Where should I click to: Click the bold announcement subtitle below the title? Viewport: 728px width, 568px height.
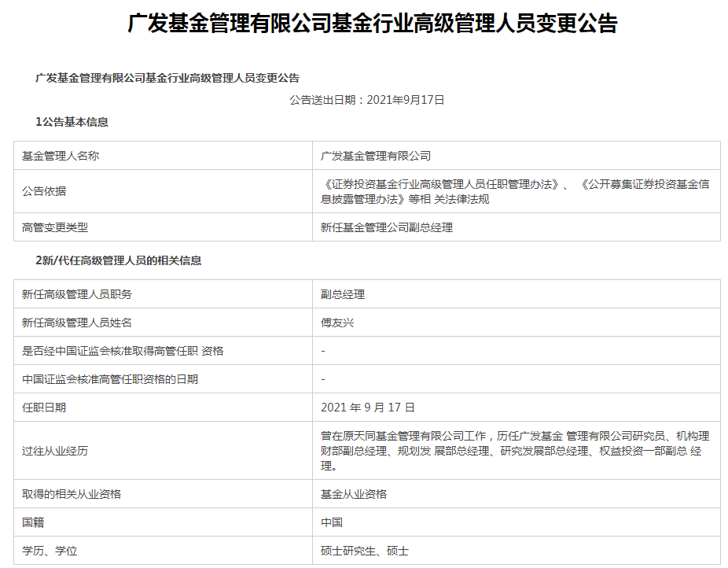click(167, 78)
